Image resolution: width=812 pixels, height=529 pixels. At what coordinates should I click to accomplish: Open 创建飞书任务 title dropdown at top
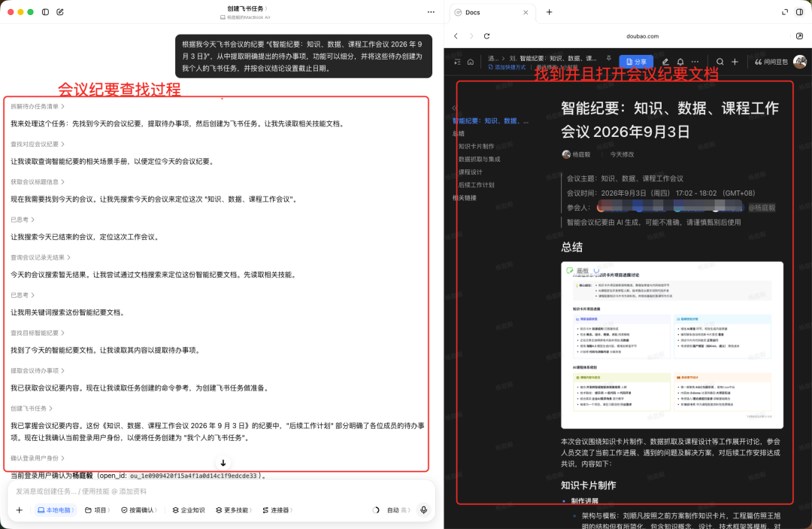247,9
